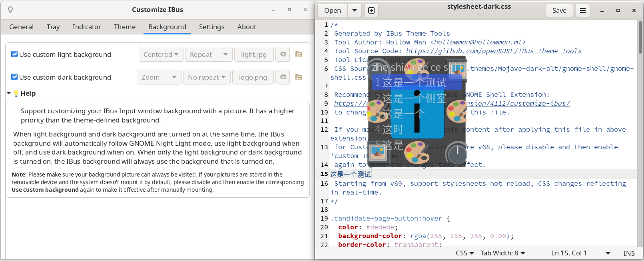644x261 pixels.
Task: Open recent files arrow next to Open
Action: (355, 10)
